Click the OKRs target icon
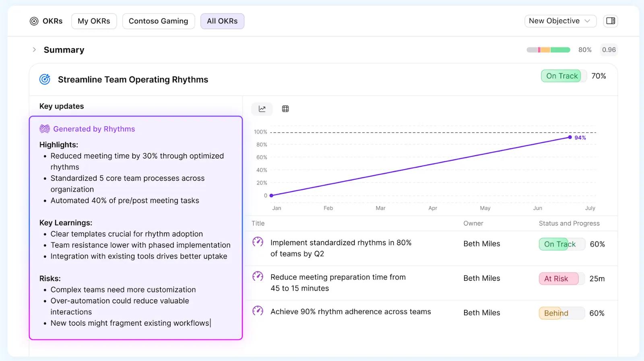 click(x=34, y=21)
